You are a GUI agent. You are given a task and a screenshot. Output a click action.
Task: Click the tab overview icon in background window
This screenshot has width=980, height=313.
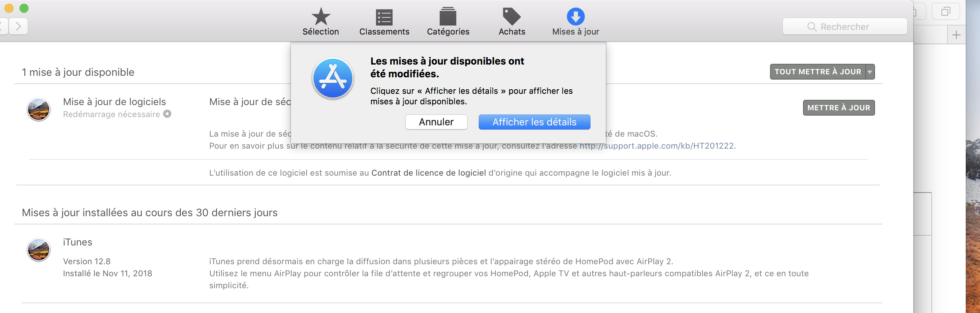tap(946, 11)
